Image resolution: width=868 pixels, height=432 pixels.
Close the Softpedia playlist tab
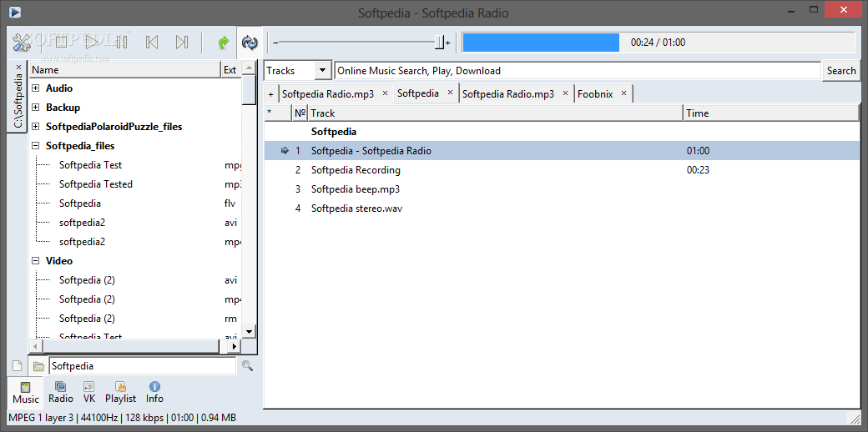pos(450,93)
